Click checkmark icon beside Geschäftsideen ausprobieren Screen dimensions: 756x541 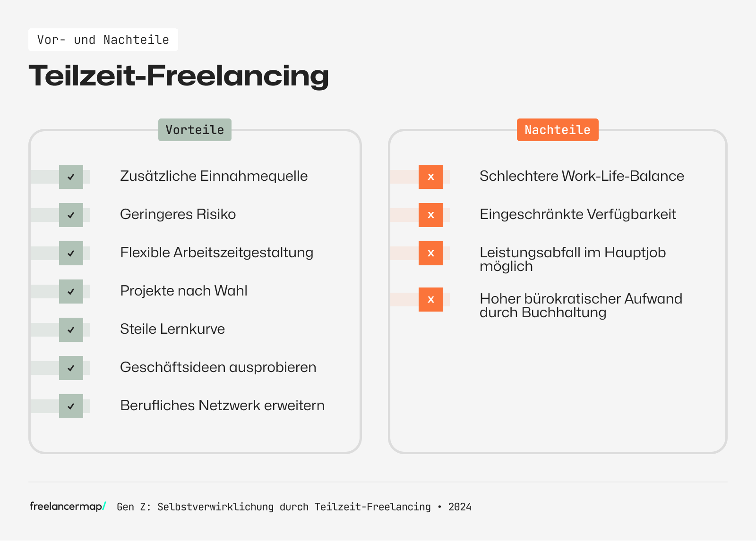71,368
